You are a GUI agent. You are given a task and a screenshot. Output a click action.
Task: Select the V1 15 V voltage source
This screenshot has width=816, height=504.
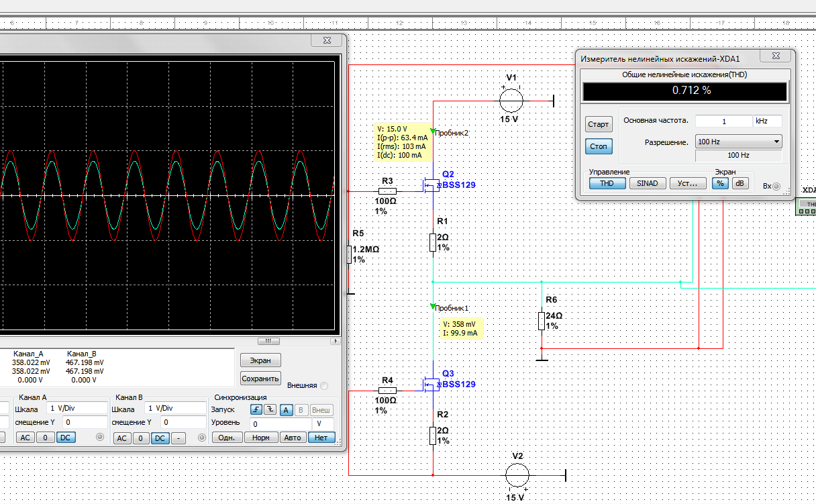click(x=511, y=101)
